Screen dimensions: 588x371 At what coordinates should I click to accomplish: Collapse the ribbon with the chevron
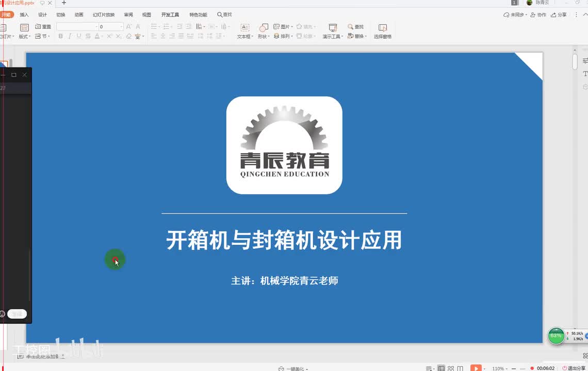coord(585,14)
